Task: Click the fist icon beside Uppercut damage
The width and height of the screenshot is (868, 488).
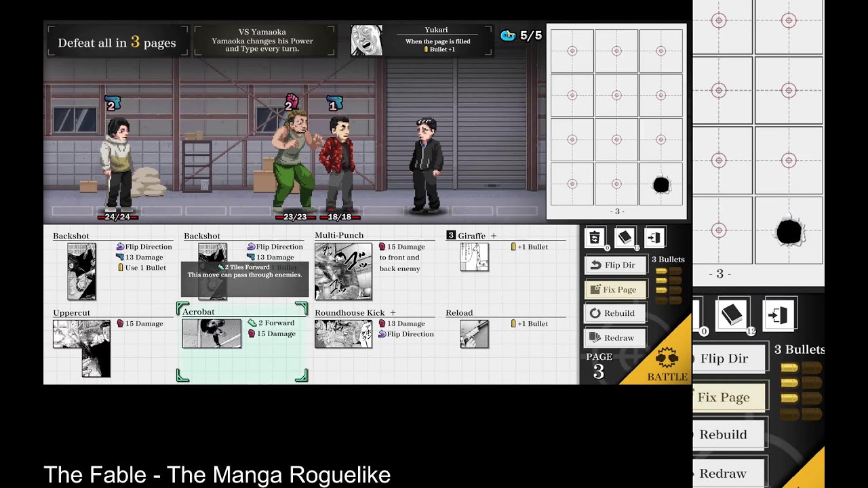Action: pyautogui.click(x=120, y=323)
